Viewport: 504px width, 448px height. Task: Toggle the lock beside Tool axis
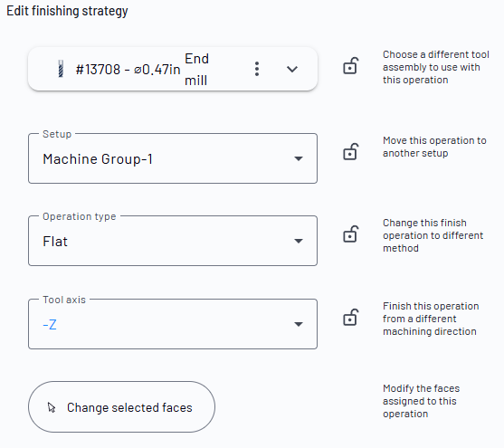coord(350,317)
